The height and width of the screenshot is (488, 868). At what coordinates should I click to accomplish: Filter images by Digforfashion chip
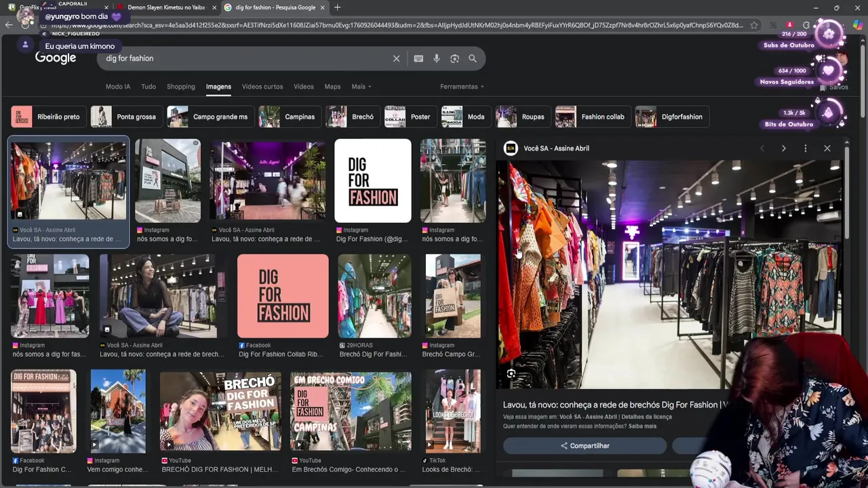672,117
